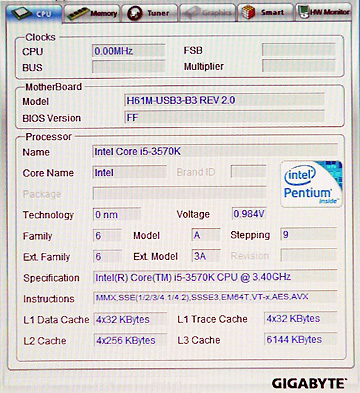
Task: Click the Processor group label
Action: tap(49, 137)
